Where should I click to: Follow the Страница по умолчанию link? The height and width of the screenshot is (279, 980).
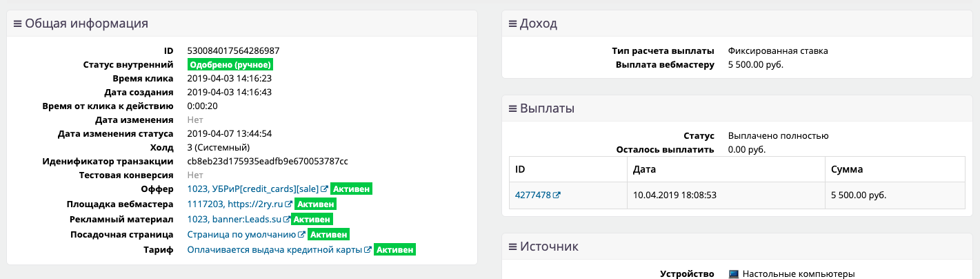[x=241, y=235]
